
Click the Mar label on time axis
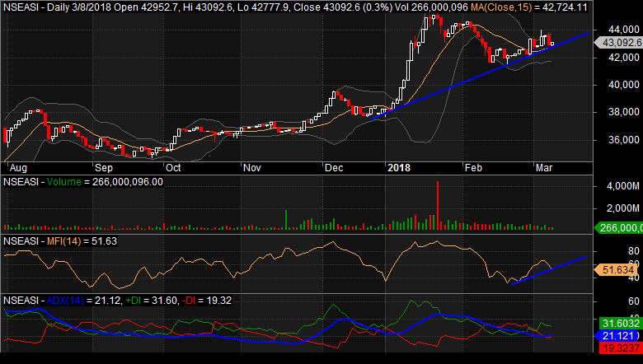(x=545, y=166)
